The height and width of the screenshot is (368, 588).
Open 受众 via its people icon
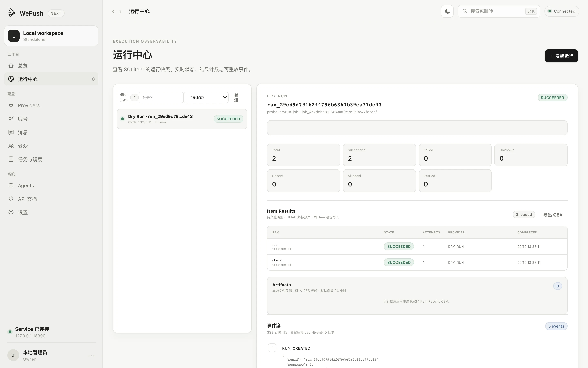point(11,146)
